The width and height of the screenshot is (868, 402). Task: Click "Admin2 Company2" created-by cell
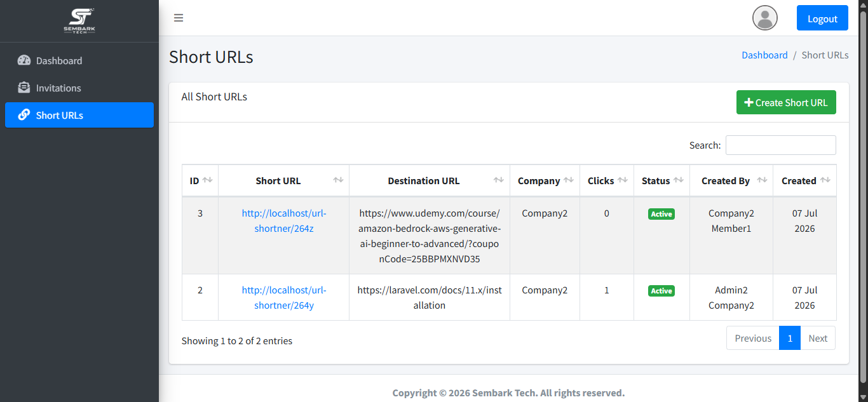731,298
